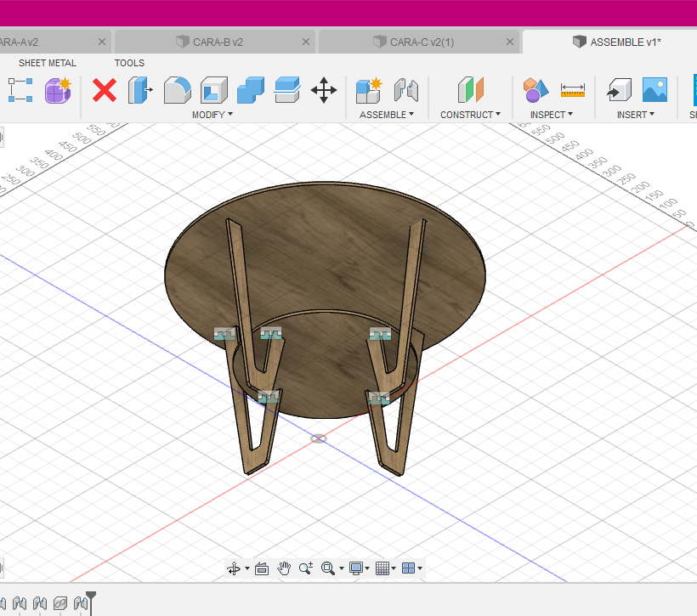Open Display Settings monitor icon
The image size is (697, 616).
(356, 568)
